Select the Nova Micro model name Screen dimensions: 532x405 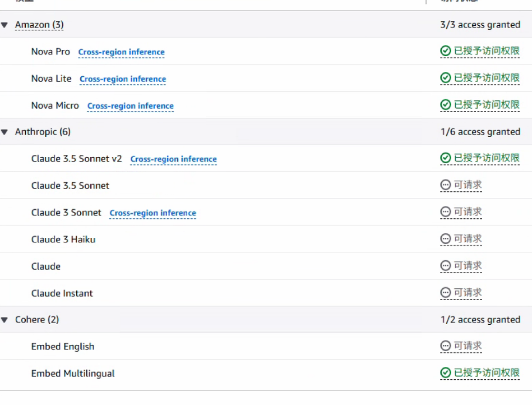55,105
